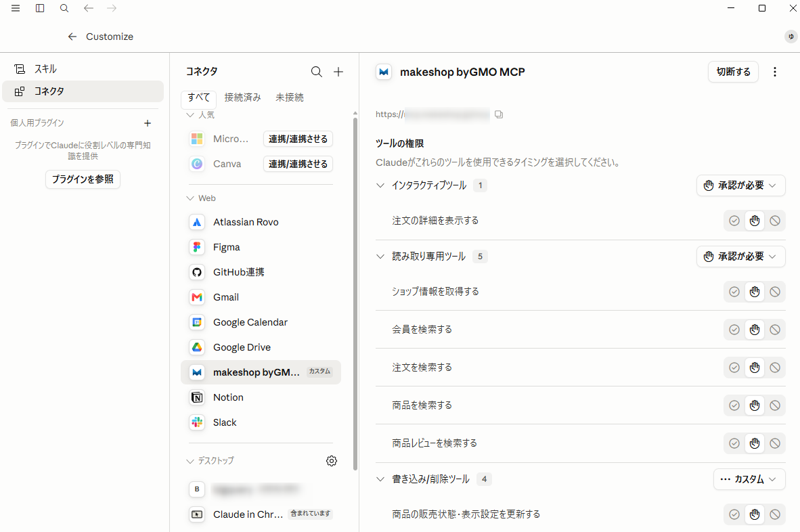Set 注文の詳細を表示する to always allow
This screenshot has width=800, height=532.
(x=734, y=221)
